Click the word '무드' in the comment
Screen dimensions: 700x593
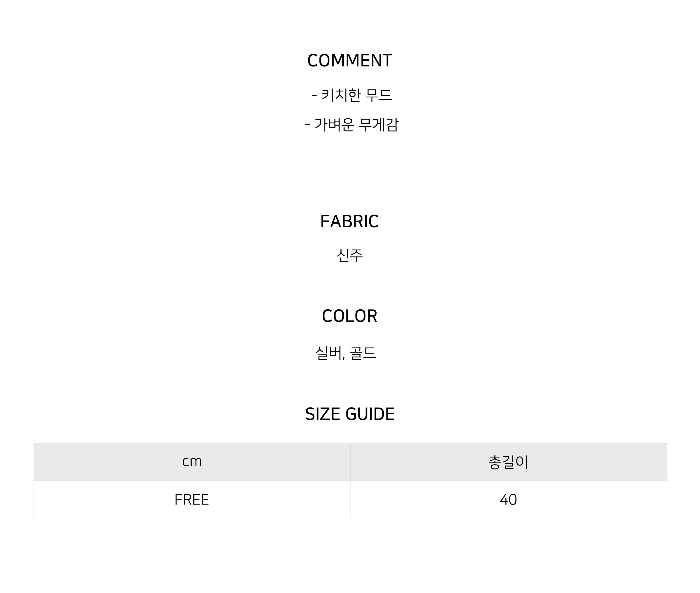click(x=378, y=95)
